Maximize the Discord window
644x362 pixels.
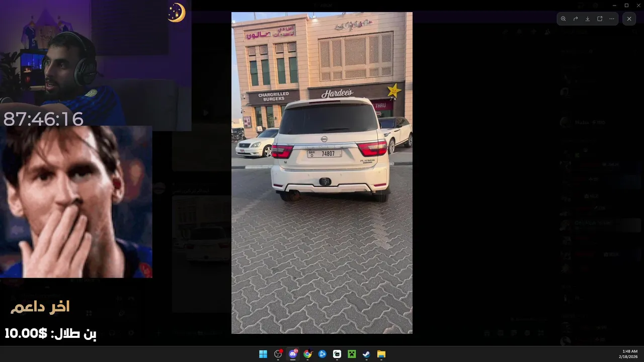626,5
